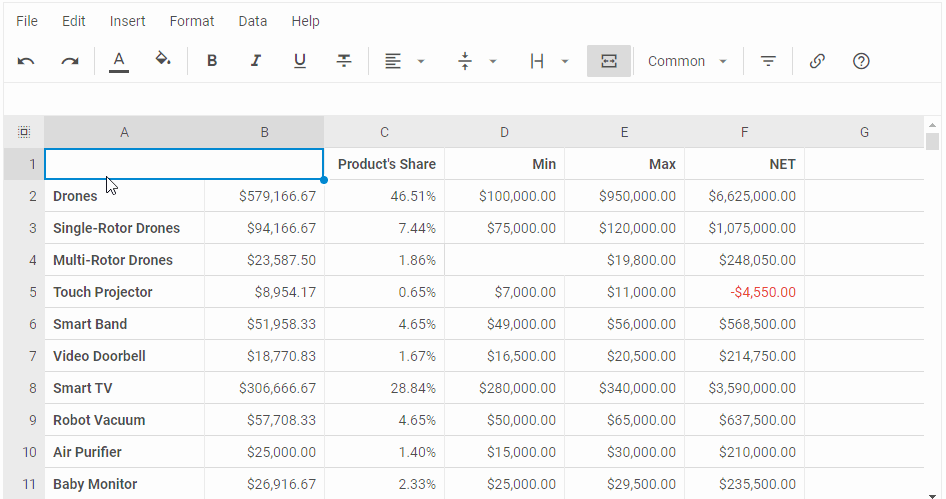Click the formula input bar
This screenshot has width=946, height=499.
pos(472,99)
